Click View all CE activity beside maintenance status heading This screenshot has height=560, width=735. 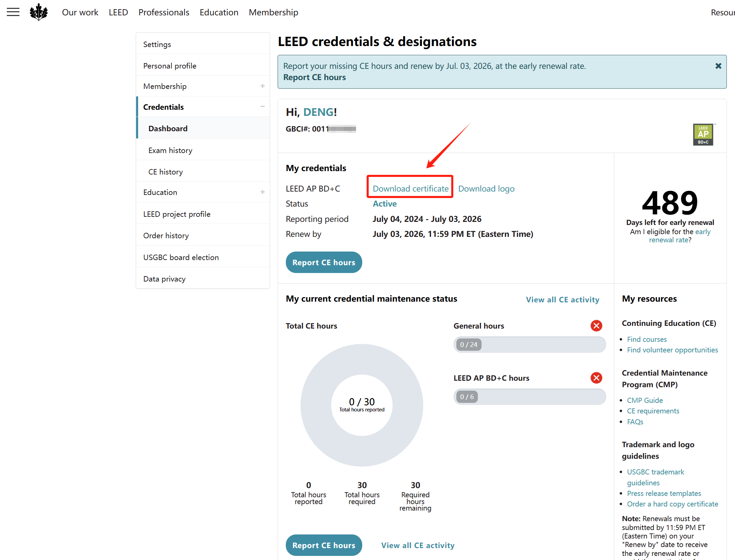coord(562,300)
